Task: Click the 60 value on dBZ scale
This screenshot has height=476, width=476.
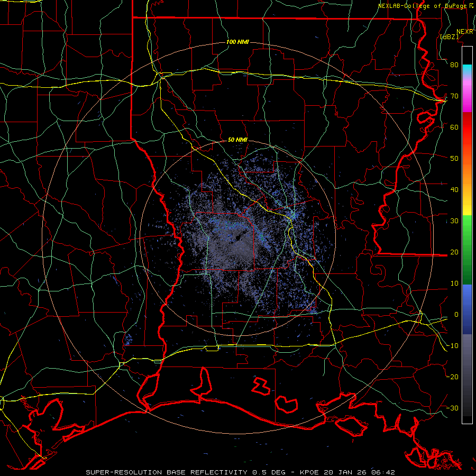Action: 454,127
